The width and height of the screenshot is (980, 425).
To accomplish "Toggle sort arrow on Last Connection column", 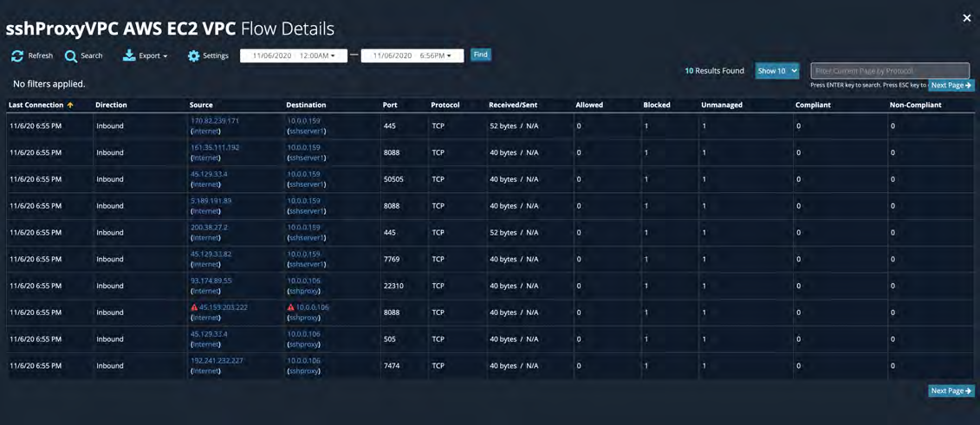I will (x=70, y=105).
